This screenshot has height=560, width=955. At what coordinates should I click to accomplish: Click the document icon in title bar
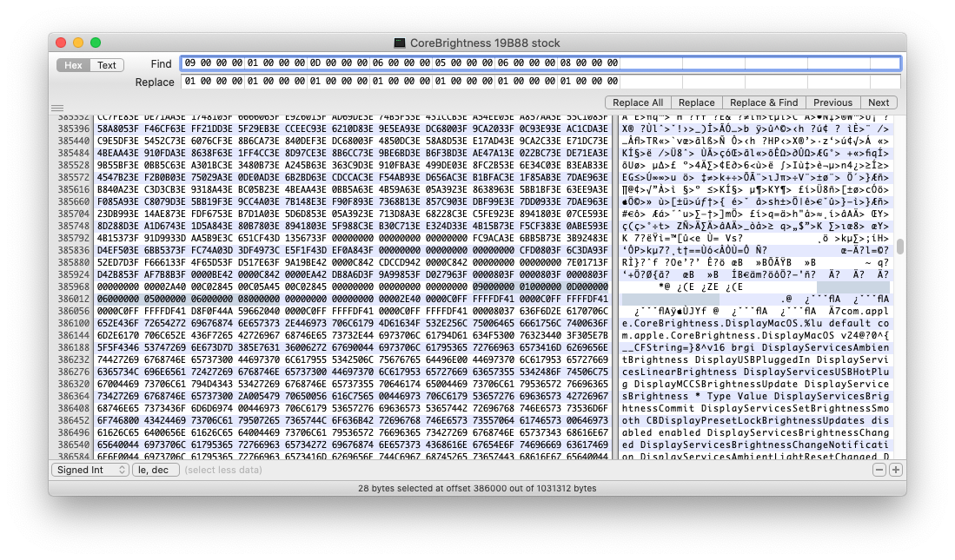tap(400, 43)
